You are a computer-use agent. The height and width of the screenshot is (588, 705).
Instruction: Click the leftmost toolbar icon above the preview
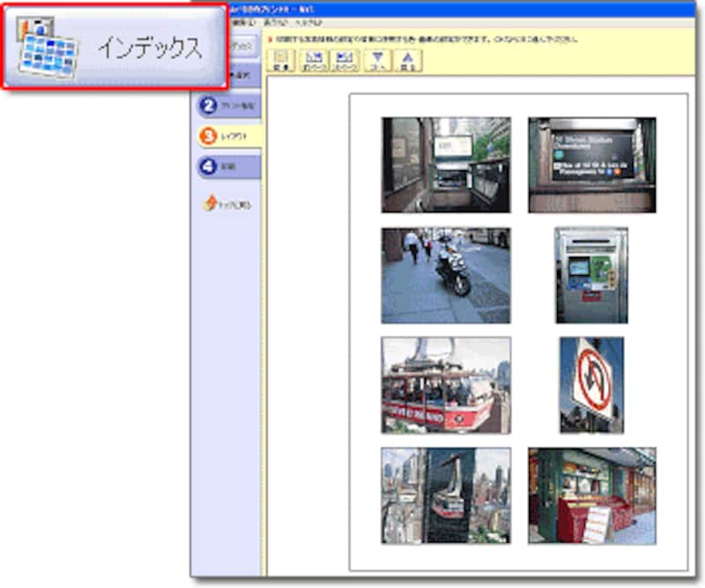[x=283, y=61]
